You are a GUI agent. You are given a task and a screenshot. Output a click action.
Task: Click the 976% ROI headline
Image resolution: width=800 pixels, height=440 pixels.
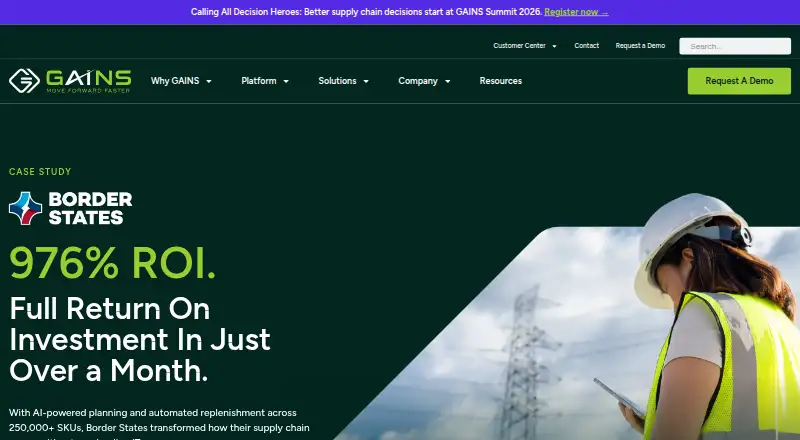pos(112,262)
